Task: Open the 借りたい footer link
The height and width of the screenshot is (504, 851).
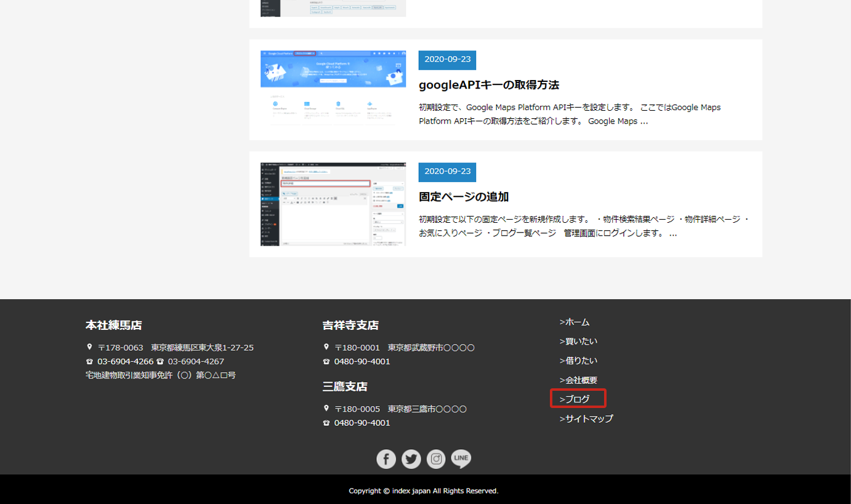Action: (578, 361)
